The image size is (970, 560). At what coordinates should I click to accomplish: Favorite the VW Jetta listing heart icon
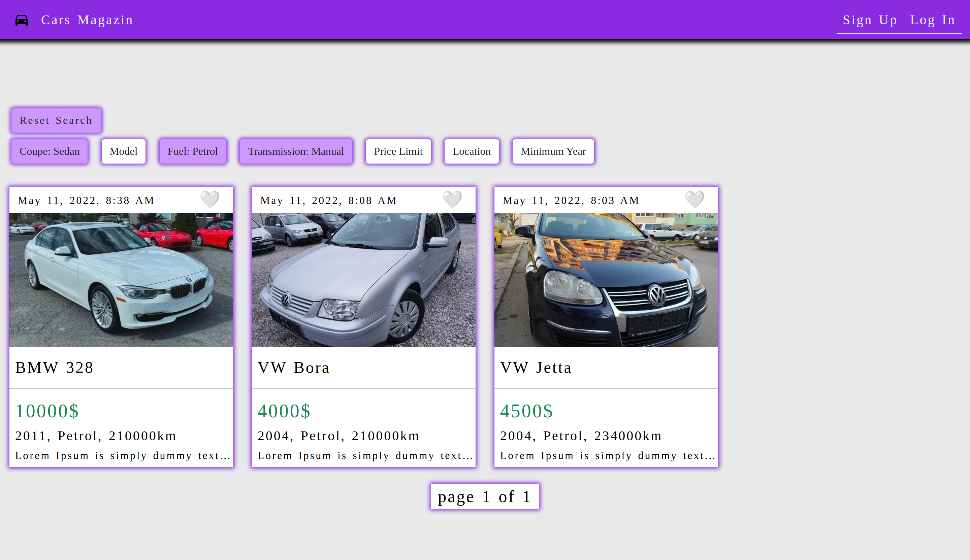[x=694, y=199]
